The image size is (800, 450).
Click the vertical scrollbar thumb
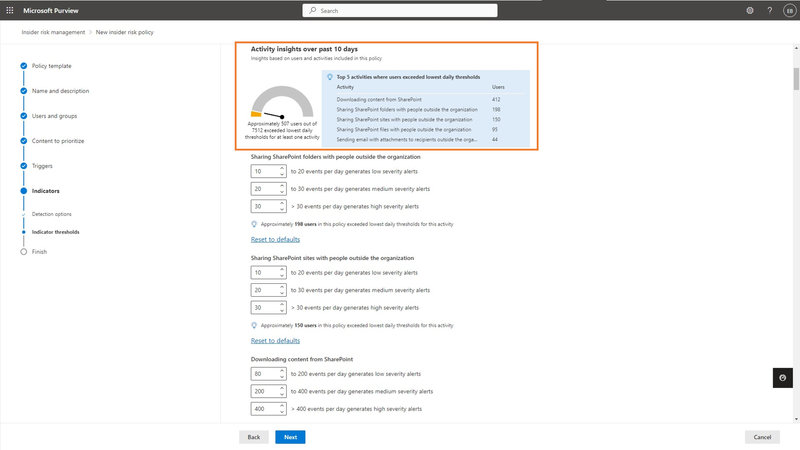[796, 79]
